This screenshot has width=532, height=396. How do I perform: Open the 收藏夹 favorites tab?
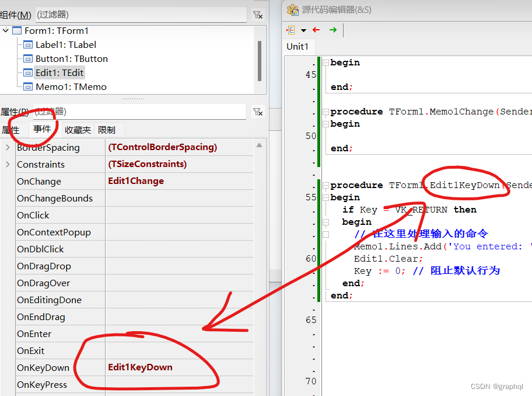click(x=78, y=130)
